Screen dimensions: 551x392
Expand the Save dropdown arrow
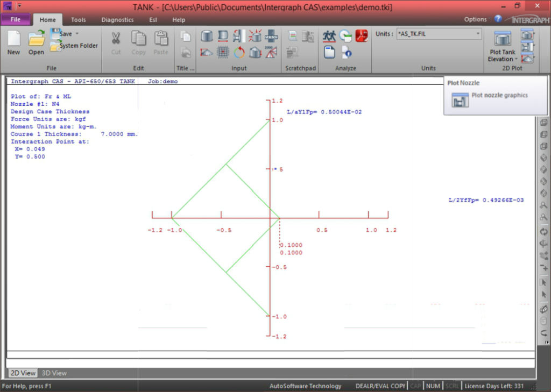pos(77,34)
